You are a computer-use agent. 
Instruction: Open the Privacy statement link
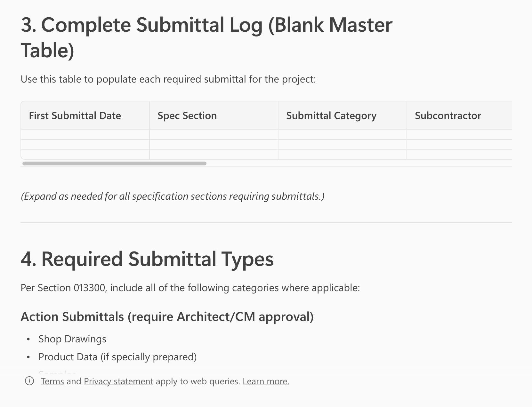pyautogui.click(x=118, y=381)
